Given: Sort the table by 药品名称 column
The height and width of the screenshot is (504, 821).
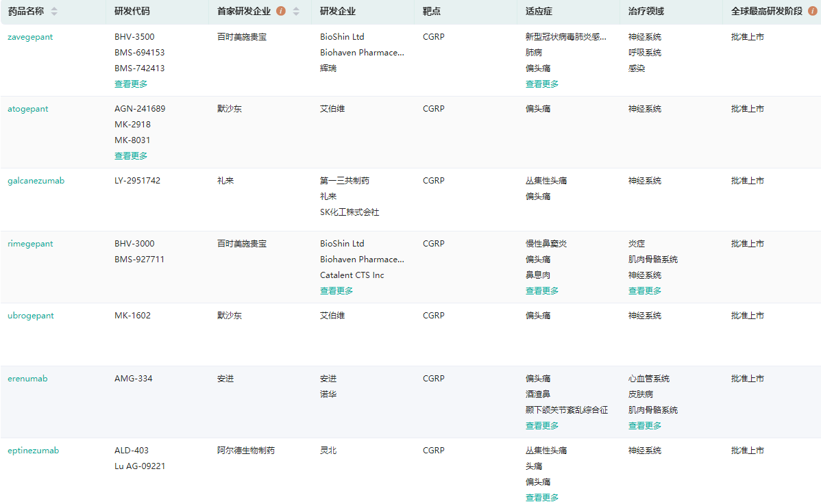Looking at the screenshot, I should tap(54, 12).
